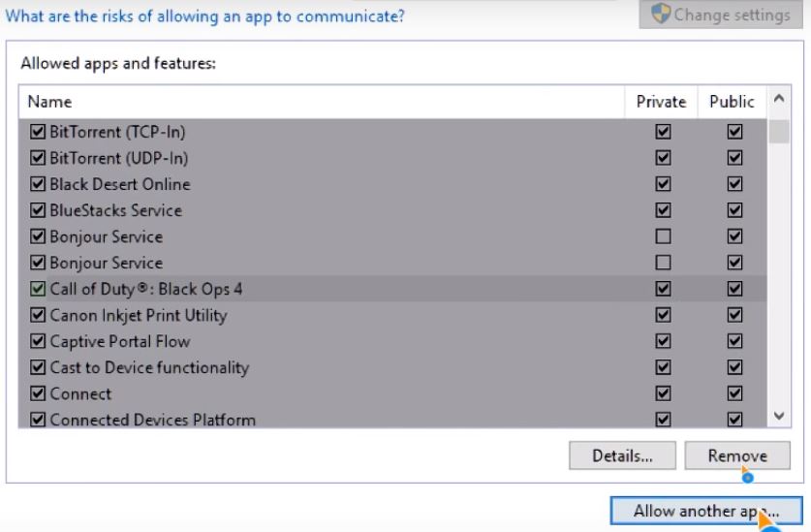Uncheck BitTorrent (UDP-In) name checkbox
The image size is (811, 532).
coord(37,157)
